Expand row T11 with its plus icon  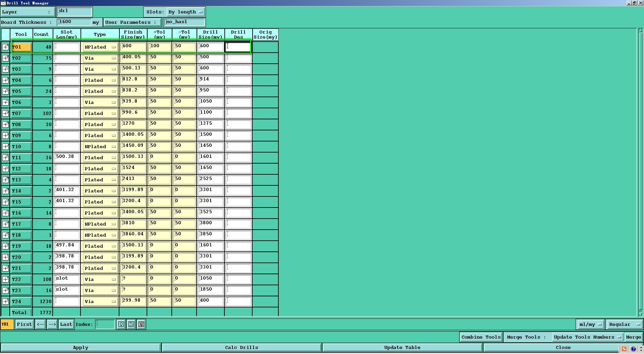pyautogui.click(x=6, y=158)
